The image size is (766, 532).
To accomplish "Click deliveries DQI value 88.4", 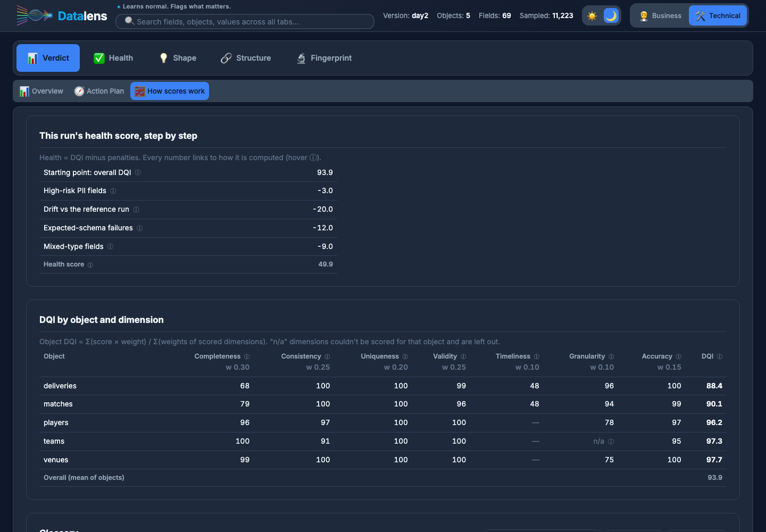I will click(x=714, y=386).
